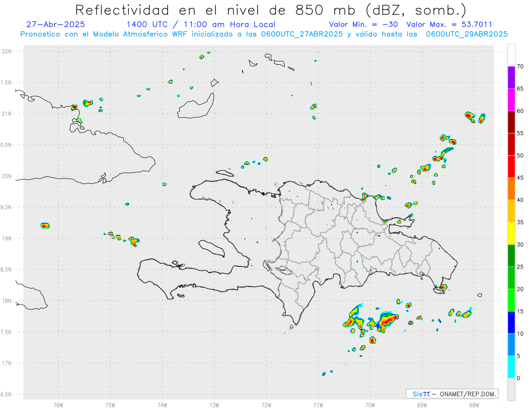532x411 pixels.
Task: Click the 'Valor Max. = 53.7011' readout
Action: [449, 24]
